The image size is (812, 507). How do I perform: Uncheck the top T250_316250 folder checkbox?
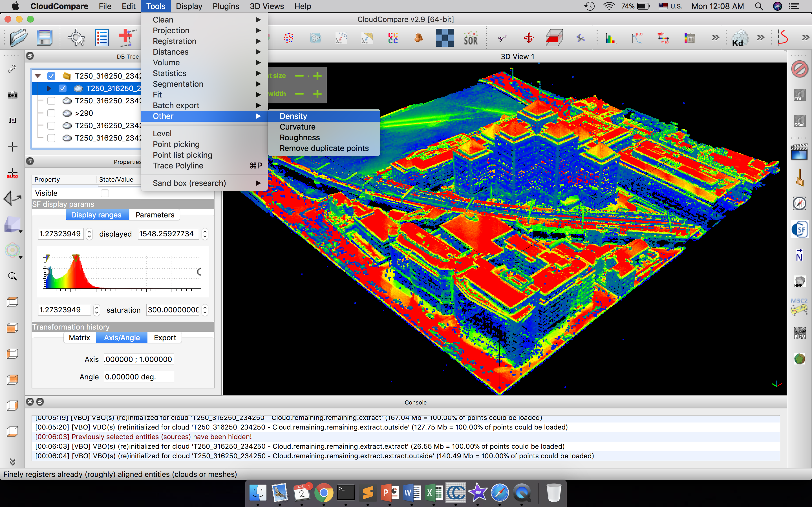point(51,76)
